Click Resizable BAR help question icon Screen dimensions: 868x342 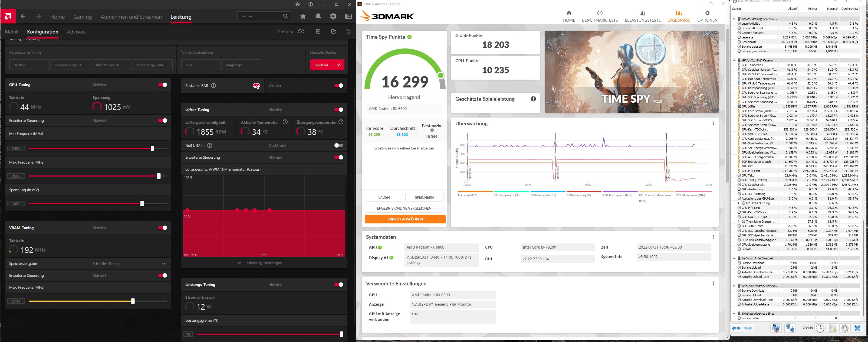pyautogui.click(x=213, y=86)
